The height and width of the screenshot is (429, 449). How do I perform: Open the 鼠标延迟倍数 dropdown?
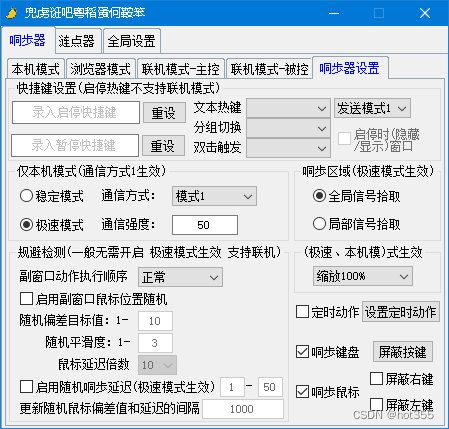coord(157,365)
